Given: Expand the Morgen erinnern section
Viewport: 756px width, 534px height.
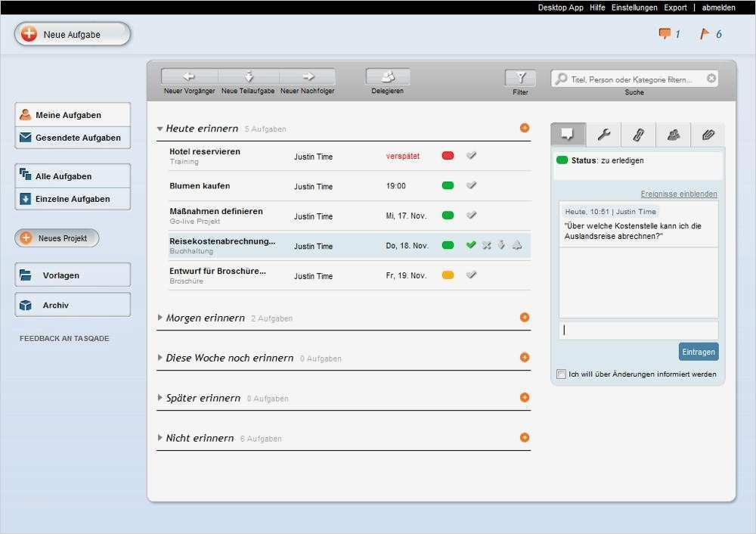Looking at the screenshot, I should tap(158, 318).
